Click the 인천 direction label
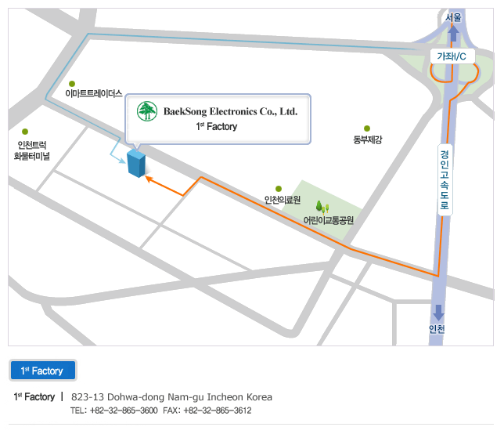This screenshot has width=504, height=445. (437, 329)
